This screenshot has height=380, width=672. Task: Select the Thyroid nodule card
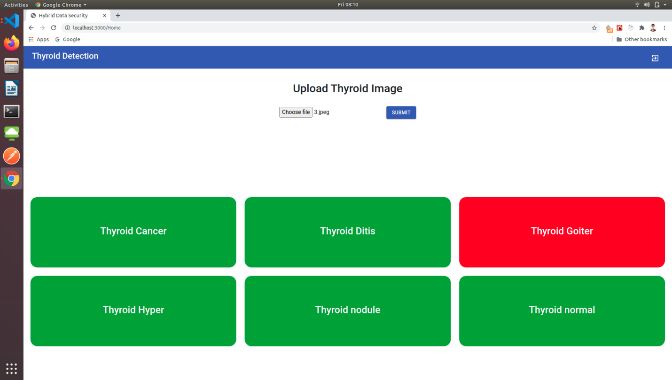point(348,311)
